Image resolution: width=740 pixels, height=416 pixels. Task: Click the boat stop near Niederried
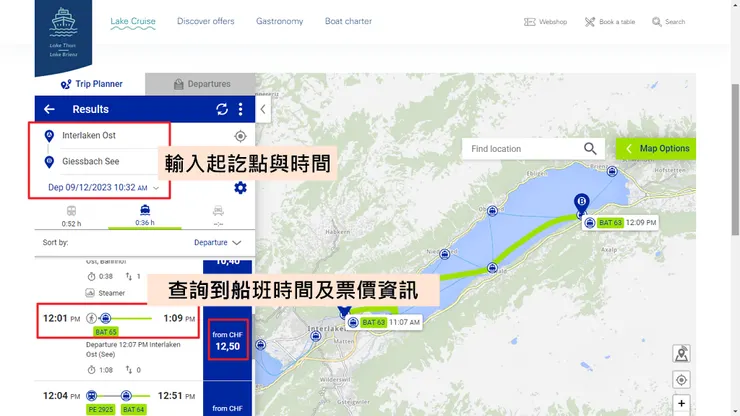445,255
